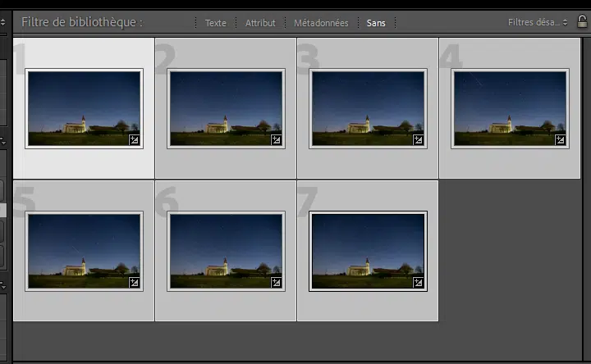591x364 pixels.
Task: Open the Métadonnées filter tab
Action: point(321,23)
